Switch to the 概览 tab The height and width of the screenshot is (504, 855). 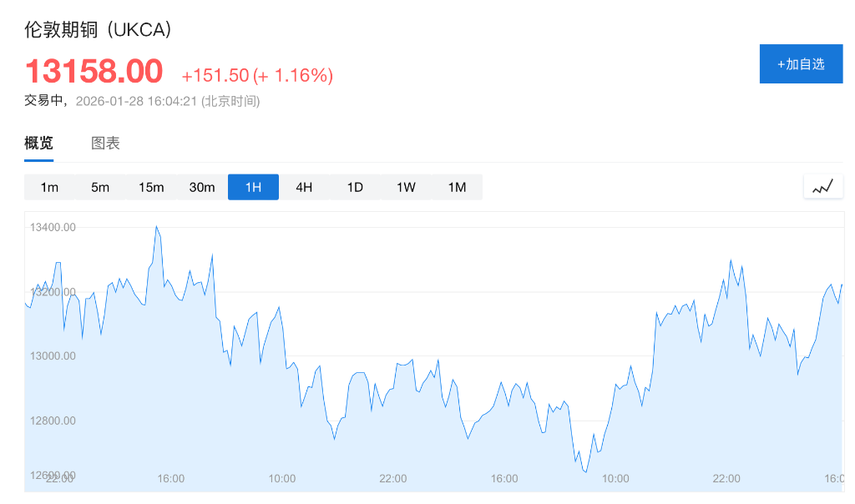click(38, 143)
